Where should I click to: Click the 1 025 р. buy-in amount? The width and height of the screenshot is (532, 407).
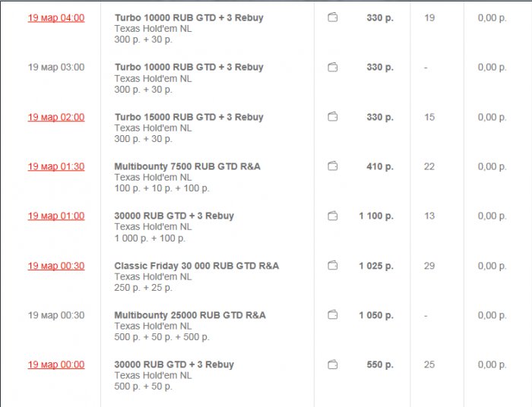378,266
